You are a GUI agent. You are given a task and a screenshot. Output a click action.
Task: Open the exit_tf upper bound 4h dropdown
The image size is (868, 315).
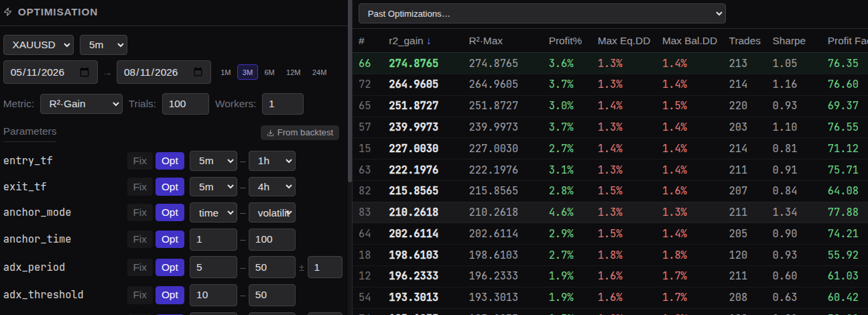click(x=272, y=187)
